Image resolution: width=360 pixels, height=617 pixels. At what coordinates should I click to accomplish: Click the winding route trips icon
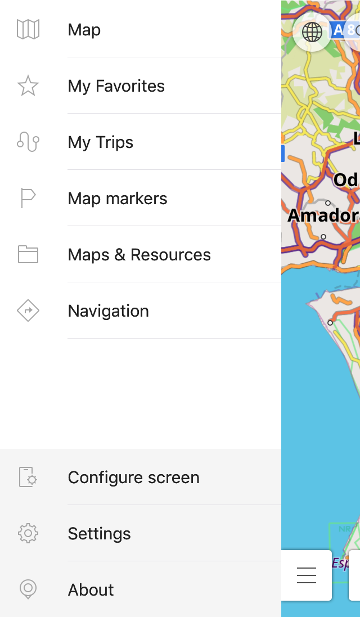pos(28,142)
